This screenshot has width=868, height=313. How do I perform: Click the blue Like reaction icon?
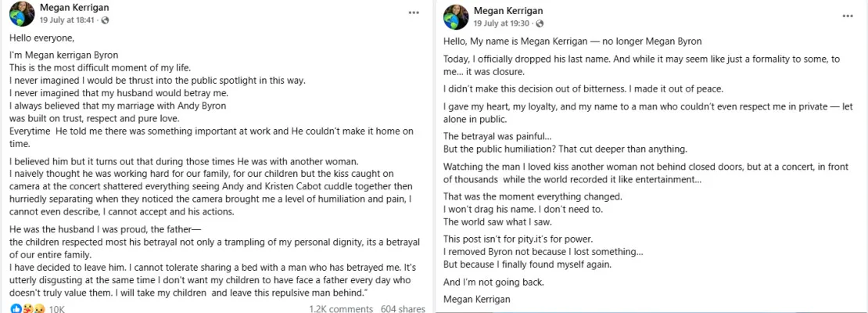[17, 308]
